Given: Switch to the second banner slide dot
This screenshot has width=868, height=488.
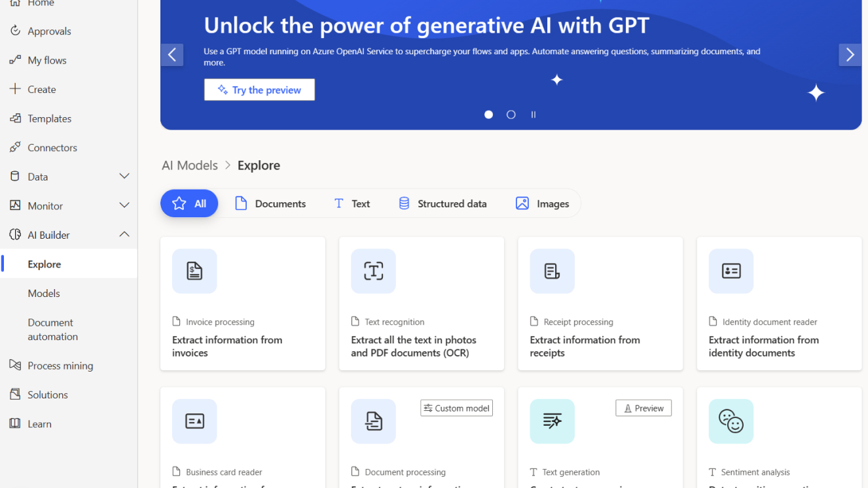Looking at the screenshot, I should (x=511, y=114).
